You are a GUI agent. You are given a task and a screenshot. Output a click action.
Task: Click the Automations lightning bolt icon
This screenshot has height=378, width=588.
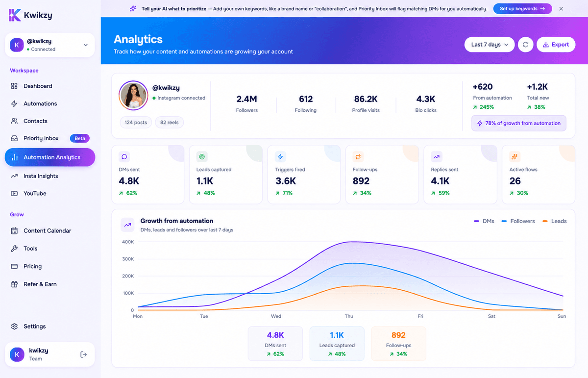click(14, 103)
